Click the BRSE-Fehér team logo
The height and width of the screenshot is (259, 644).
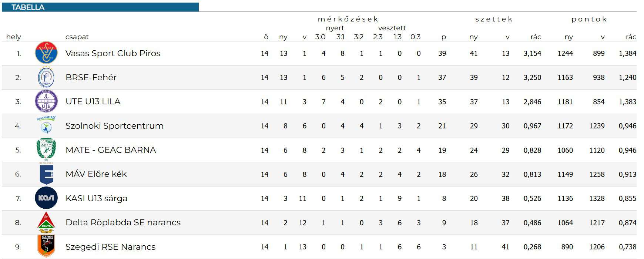click(46, 78)
